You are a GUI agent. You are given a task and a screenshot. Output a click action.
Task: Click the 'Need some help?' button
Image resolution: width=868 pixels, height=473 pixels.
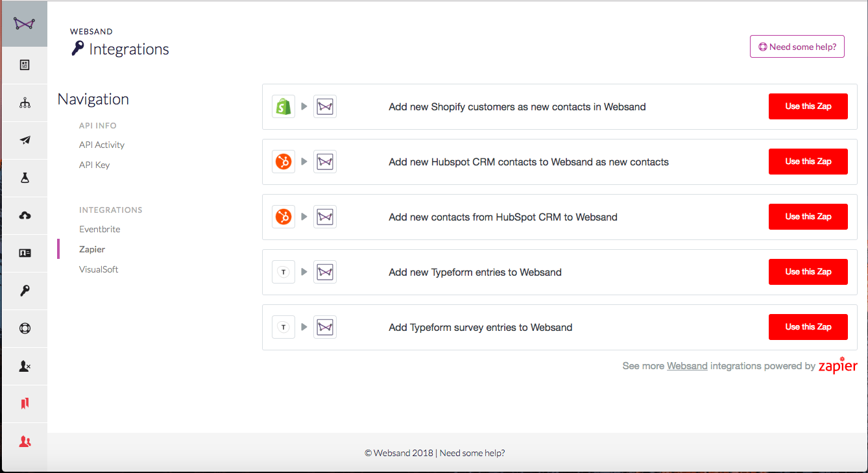pyautogui.click(x=797, y=47)
